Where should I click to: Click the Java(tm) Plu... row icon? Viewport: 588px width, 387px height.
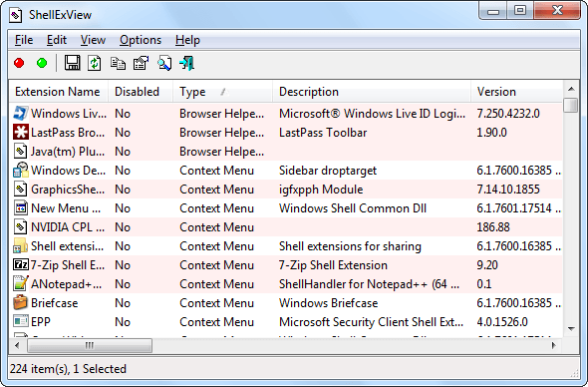coord(21,152)
